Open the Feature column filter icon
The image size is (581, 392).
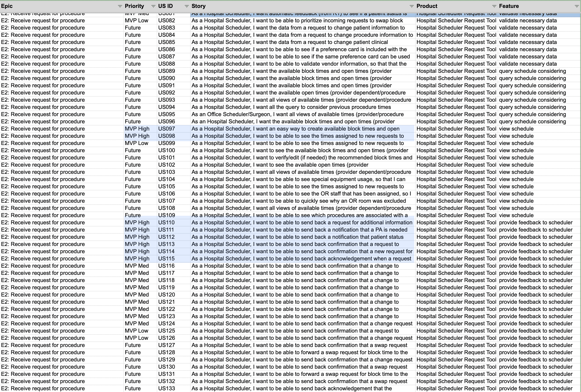577,6
